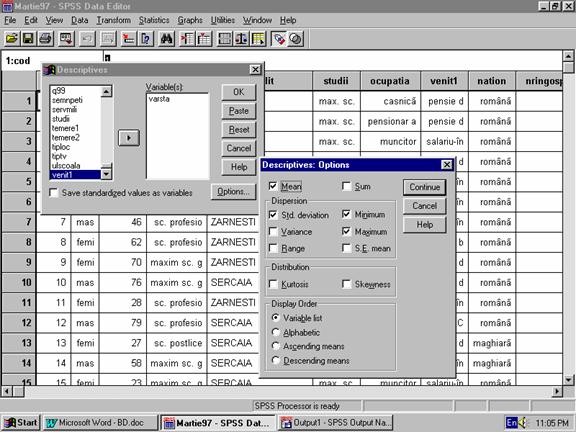Click the arrow button to move variable
Viewport: 576px width, 432px height.
pyautogui.click(x=129, y=138)
